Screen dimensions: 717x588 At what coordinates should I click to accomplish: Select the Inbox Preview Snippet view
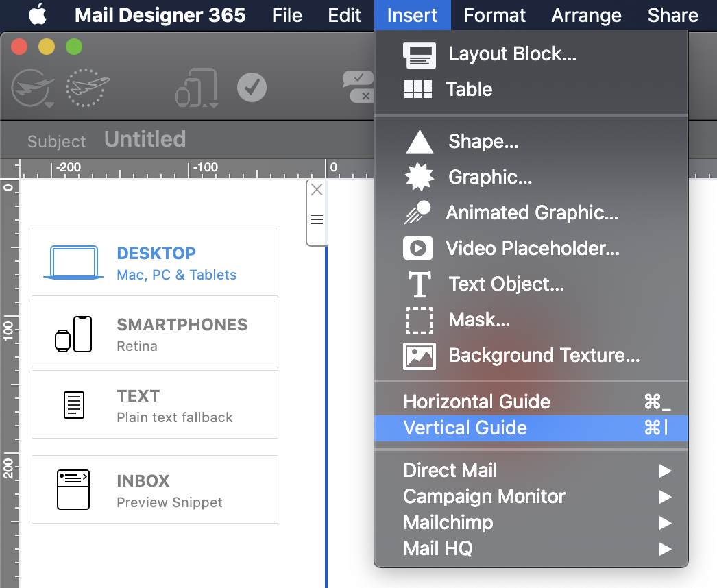click(154, 489)
